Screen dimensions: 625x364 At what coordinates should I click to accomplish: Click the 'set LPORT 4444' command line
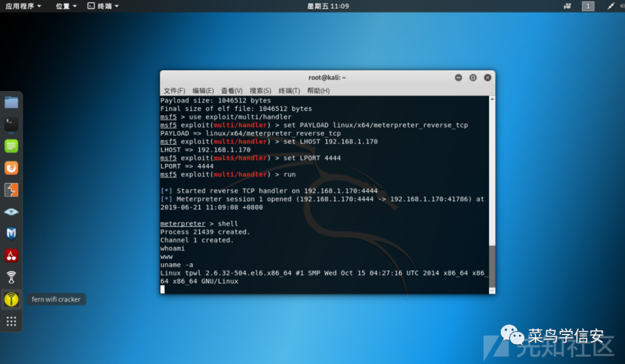pos(251,158)
